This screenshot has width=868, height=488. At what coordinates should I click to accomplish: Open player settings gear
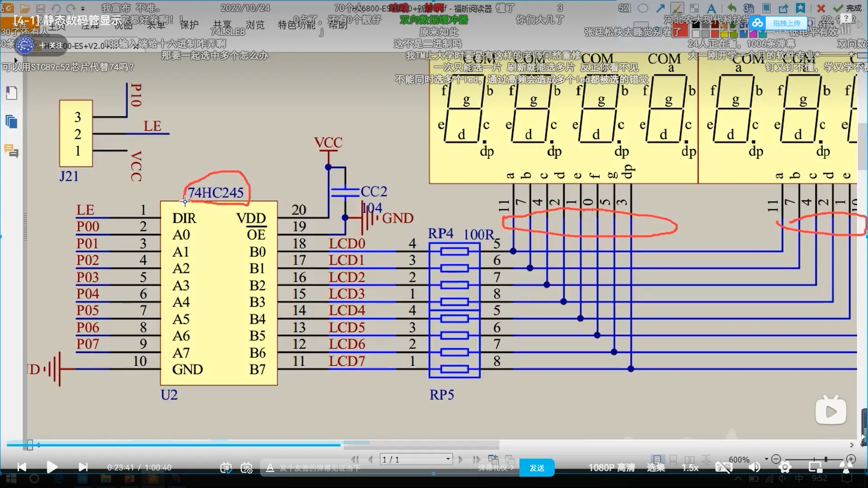tap(785, 468)
